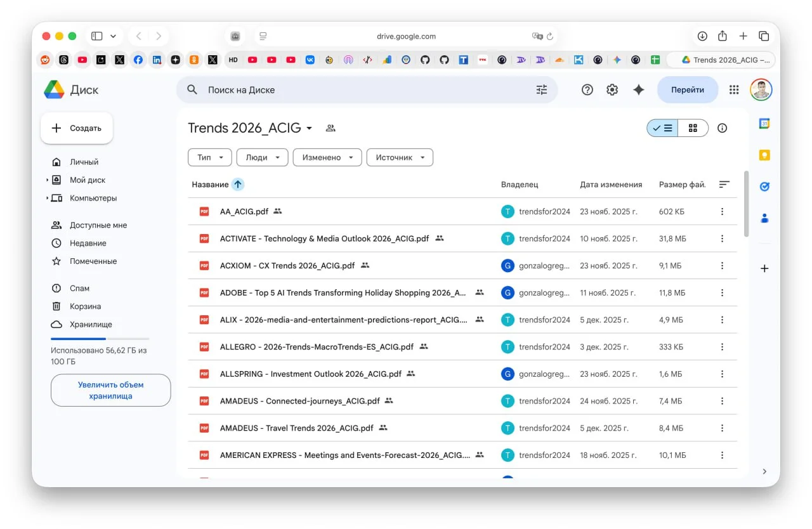Image resolution: width=812 pixels, height=529 pixels.
Task: Switch to list layout view
Action: pos(662,128)
